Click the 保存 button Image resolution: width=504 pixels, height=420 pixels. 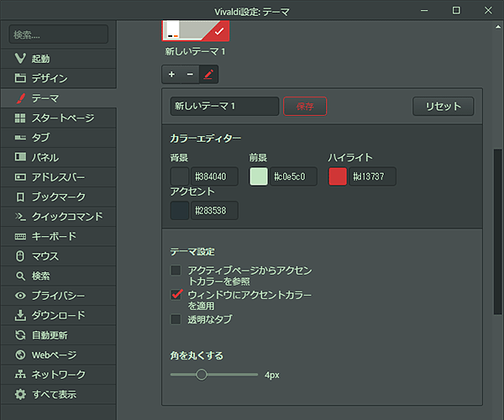coord(305,106)
